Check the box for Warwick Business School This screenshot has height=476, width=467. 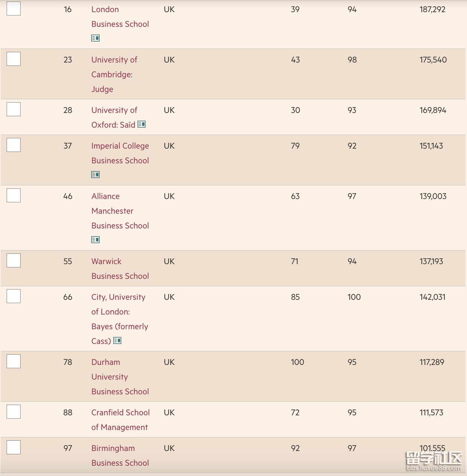pos(14,260)
